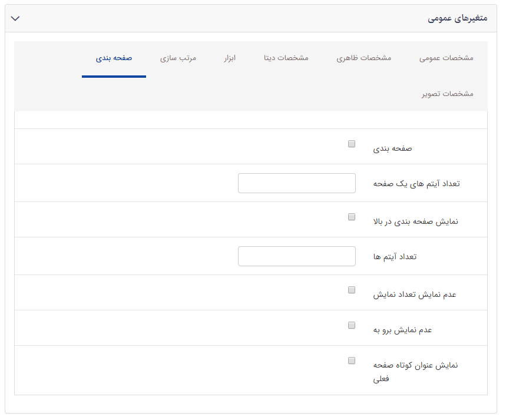The height and width of the screenshot is (420, 506).
Task: Toggle the "عدم نمایش برو به" checkbox
Action: point(352,324)
